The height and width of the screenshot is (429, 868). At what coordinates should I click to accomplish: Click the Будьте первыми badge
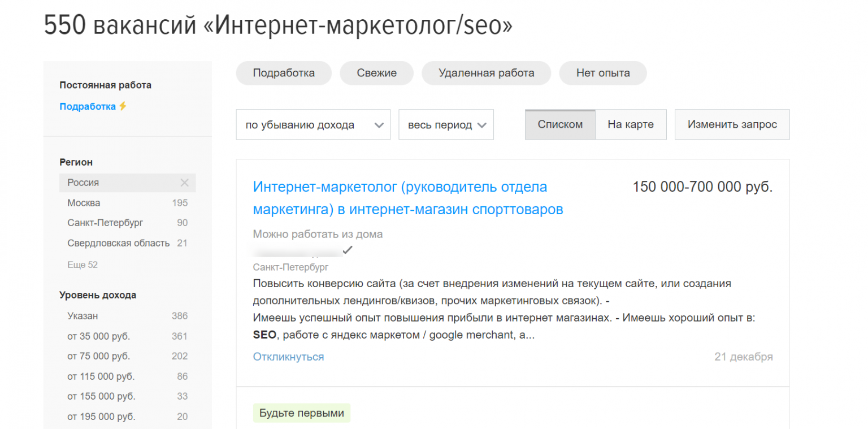tap(302, 413)
